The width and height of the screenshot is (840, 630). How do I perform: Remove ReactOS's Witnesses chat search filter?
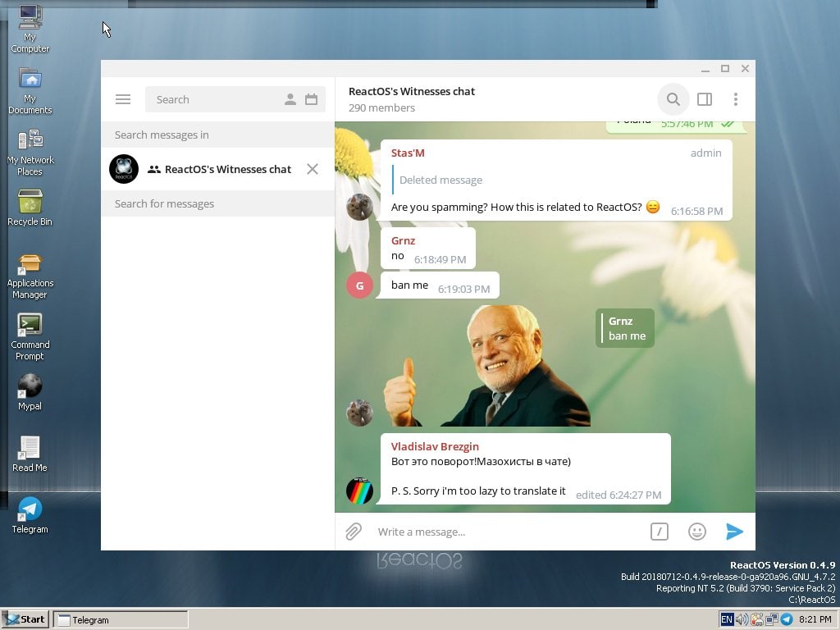(313, 169)
